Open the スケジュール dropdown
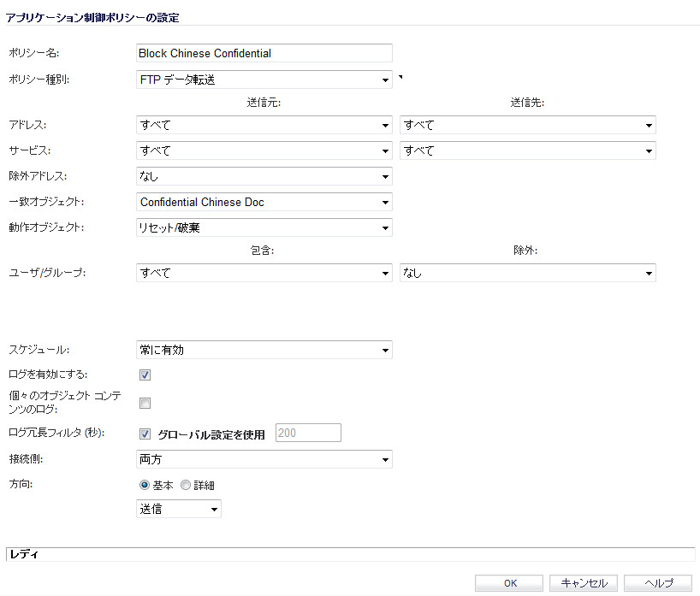The width and height of the screenshot is (700, 596). pos(264,350)
